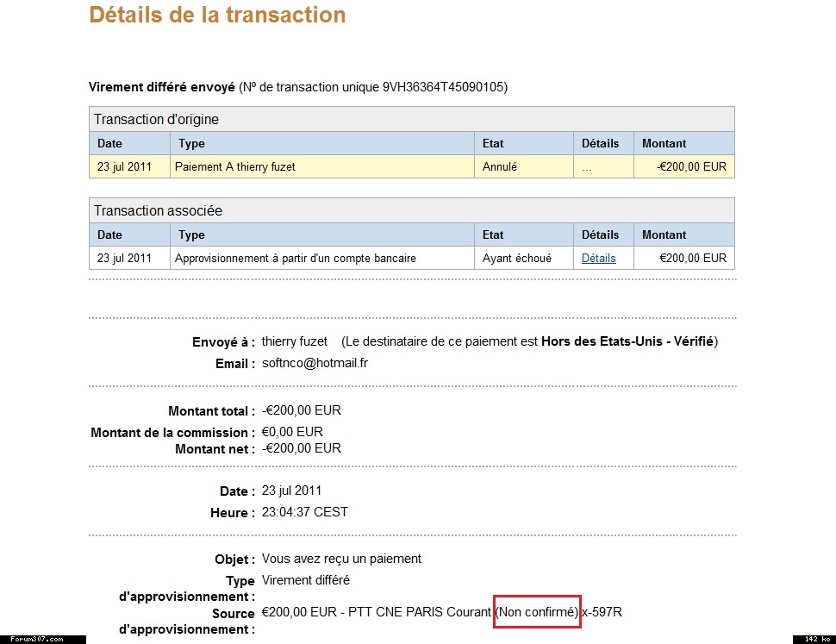The image size is (836, 644).
Task: Click the Détails de la transaction heading
Action: tap(217, 15)
